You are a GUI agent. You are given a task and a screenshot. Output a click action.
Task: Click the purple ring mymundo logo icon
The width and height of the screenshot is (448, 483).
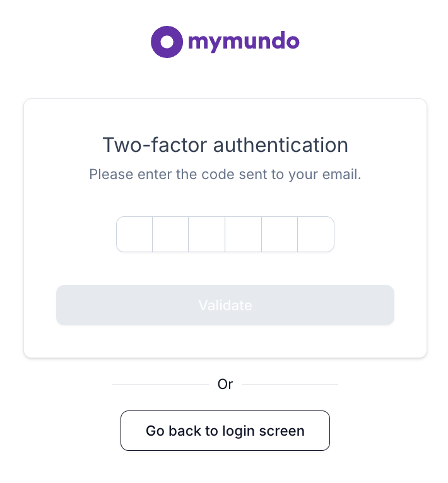pyautogui.click(x=157, y=42)
